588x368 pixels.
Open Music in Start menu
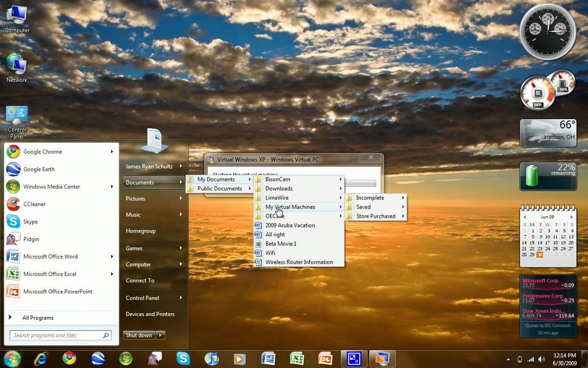(154, 215)
